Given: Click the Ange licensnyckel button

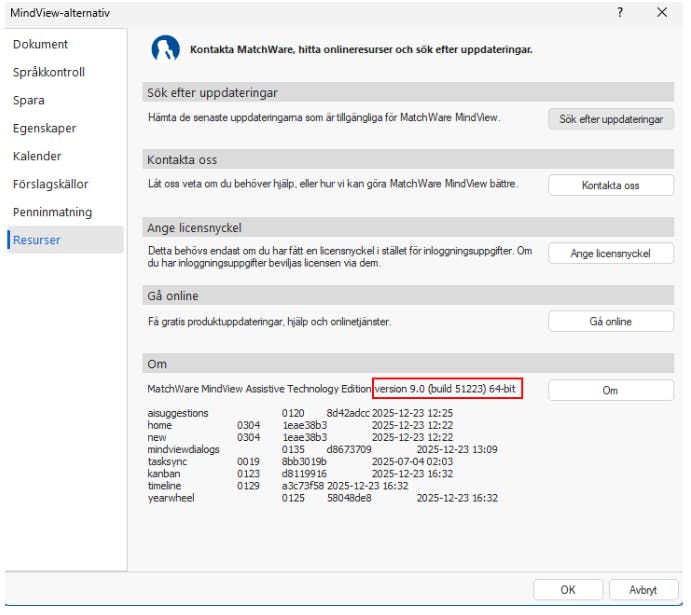Looking at the screenshot, I should tap(610, 254).
